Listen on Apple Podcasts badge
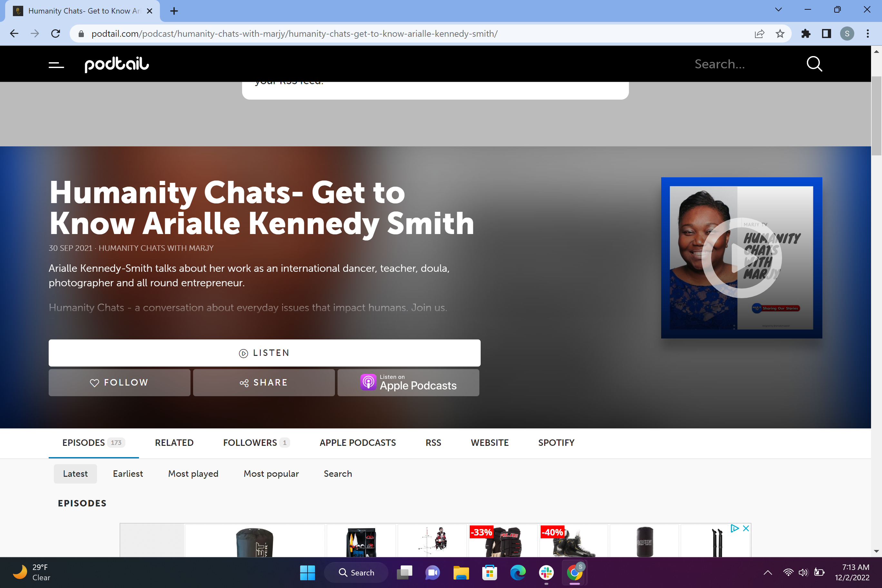882x588 pixels. pos(408,383)
